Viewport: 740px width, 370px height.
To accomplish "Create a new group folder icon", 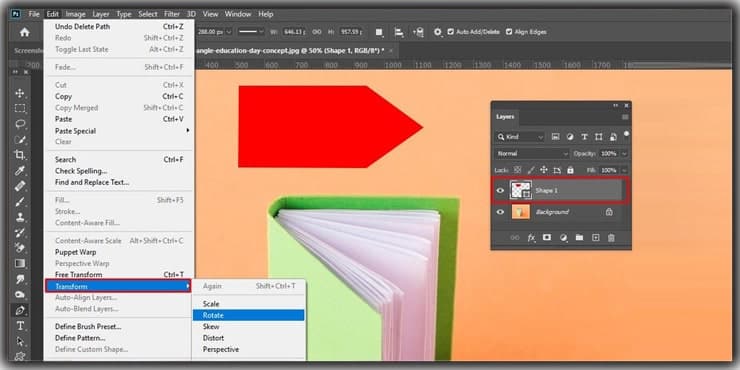I will tap(579, 238).
